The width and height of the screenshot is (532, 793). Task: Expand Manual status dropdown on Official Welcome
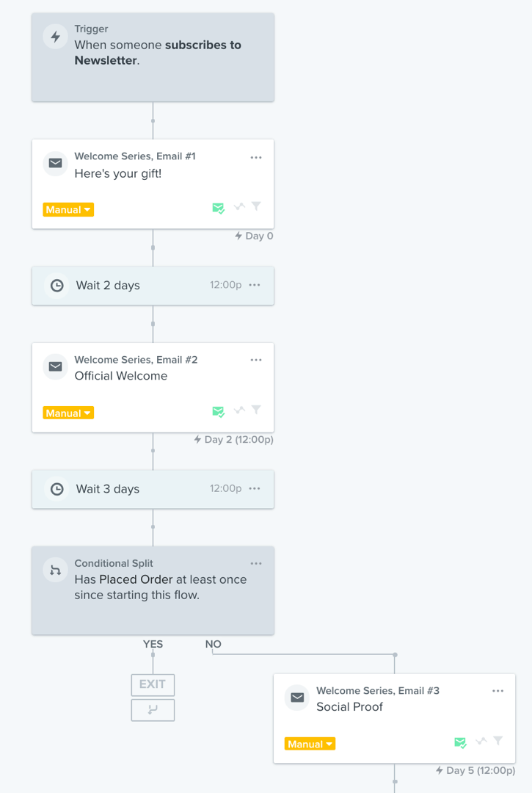point(68,413)
